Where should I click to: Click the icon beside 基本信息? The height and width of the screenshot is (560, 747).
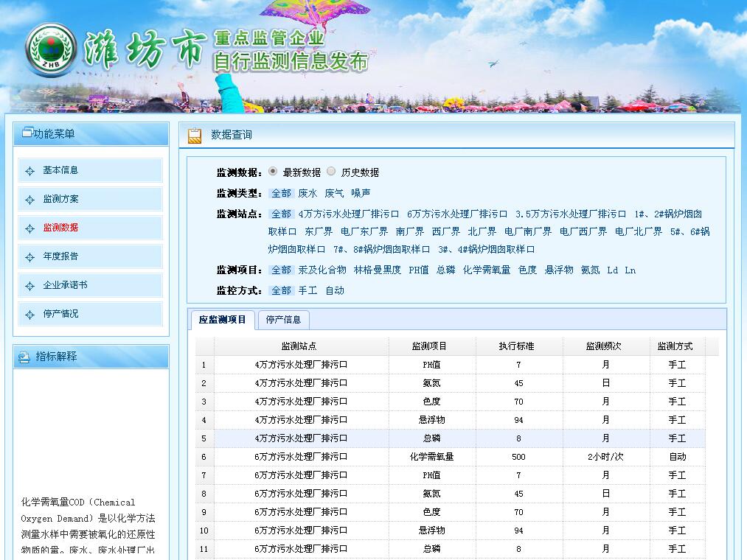pyautogui.click(x=29, y=171)
